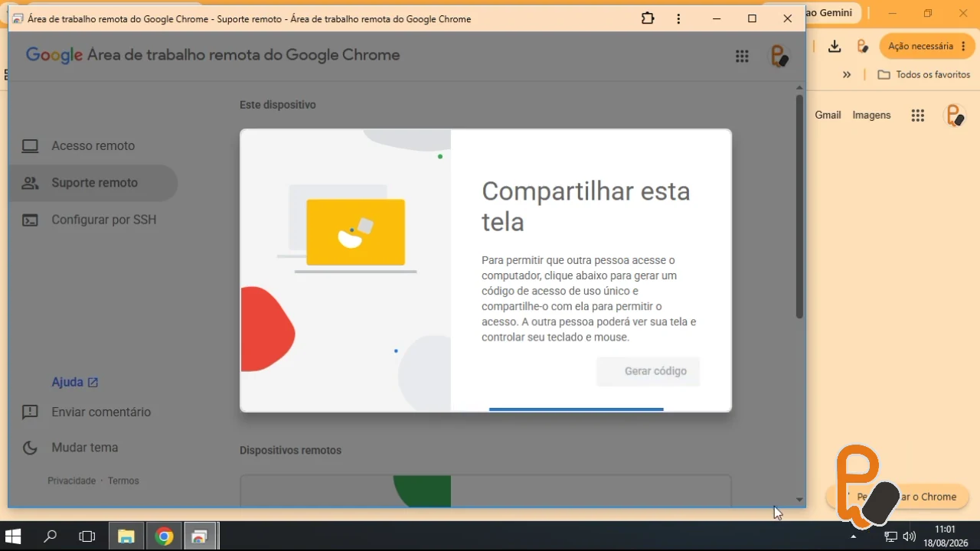Open the Privacidade link
Screen dimensions: 980x551
(71, 481)
